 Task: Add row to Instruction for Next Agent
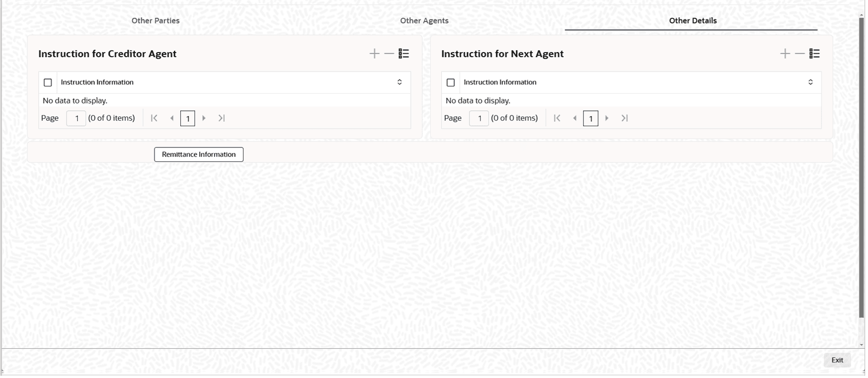(785, 54)
